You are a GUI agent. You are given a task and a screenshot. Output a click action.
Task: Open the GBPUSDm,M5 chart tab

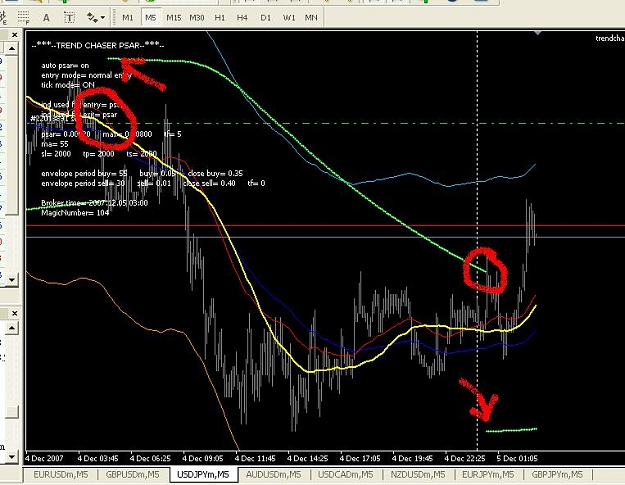(132, 475)
